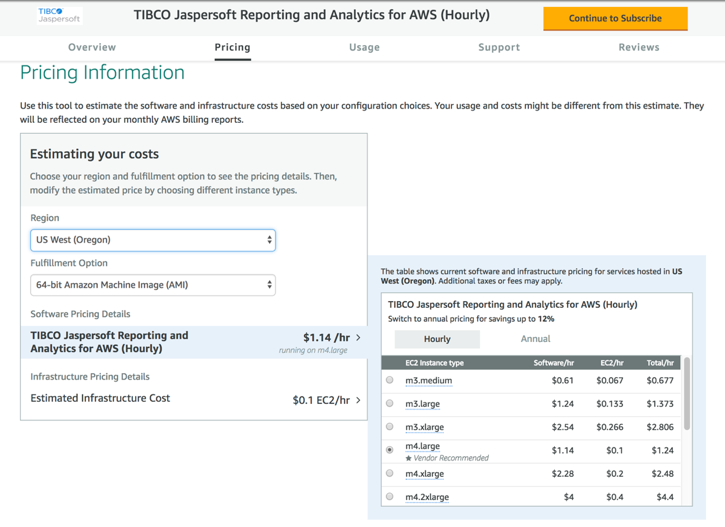The image size is (725, 527).
Task: Select the m3.large radio button
Action: pyautogui.click(x=390, y=403)
